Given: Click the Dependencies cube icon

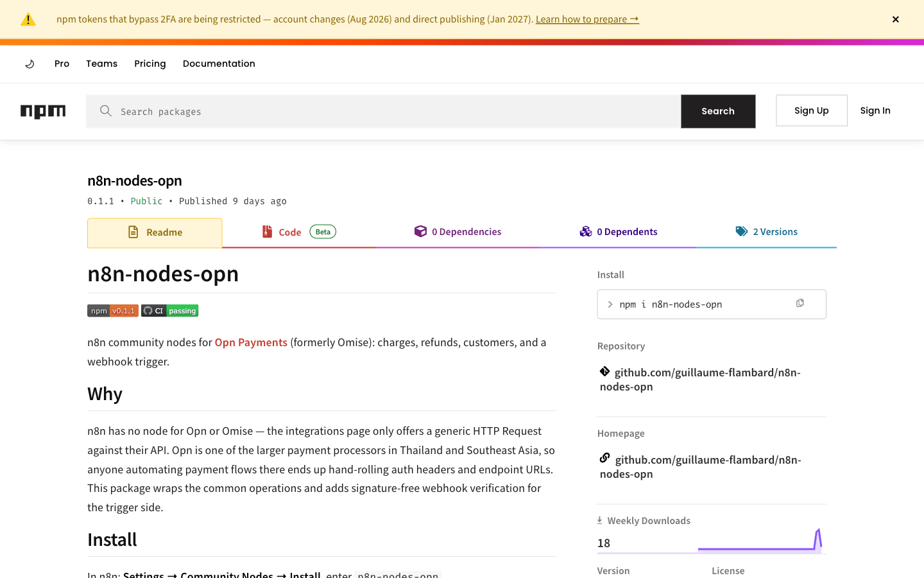Looking at the screenshot, I should click(x=420, y=231).
